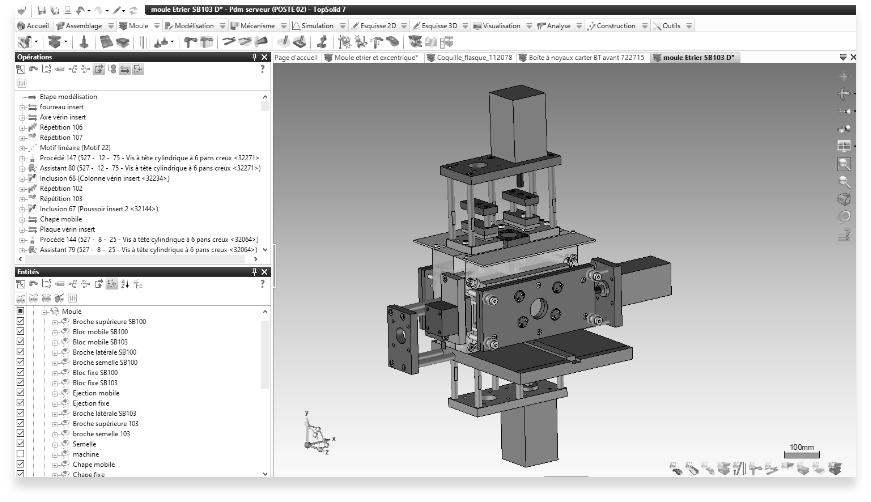Pin the Opérations panel
871x502 pixels.
[254, 57]
